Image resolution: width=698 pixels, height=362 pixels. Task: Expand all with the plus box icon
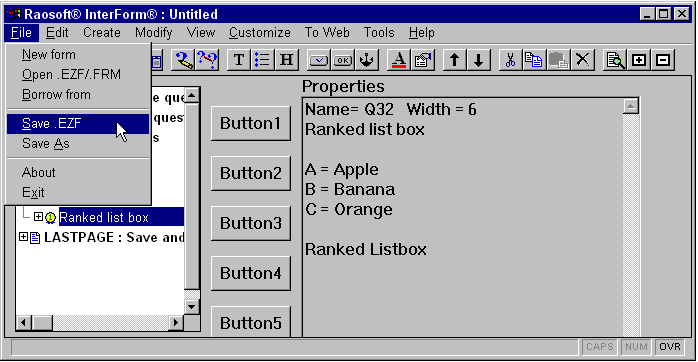[639, 60]
